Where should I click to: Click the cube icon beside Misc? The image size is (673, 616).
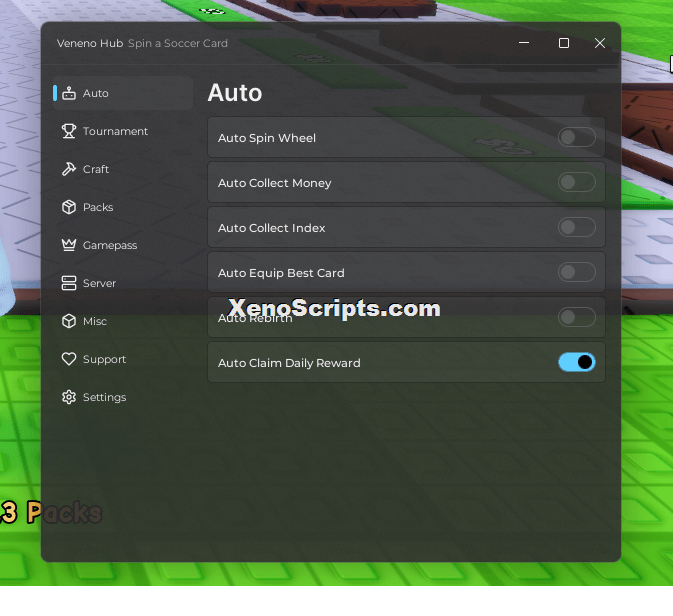69,321
